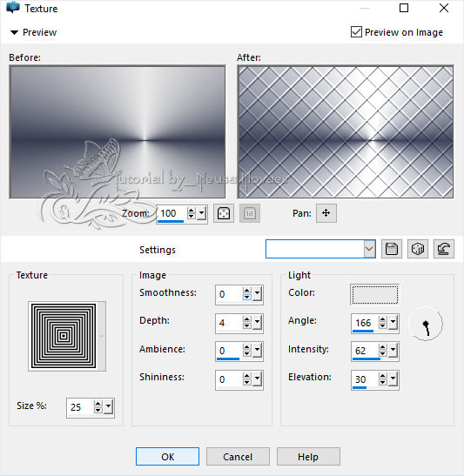Click the Help button
Screen dimensions: 464x476
pyautogui.click(x=308, y=457)
